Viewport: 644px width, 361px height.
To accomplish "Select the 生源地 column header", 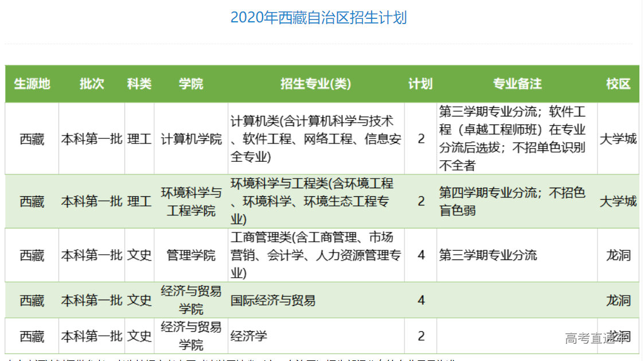I will coord(32,84).
